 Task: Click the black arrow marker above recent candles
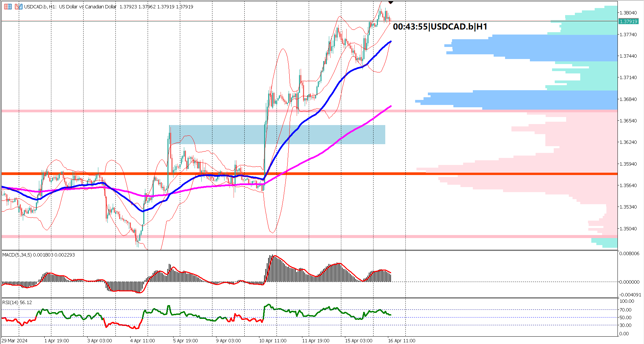pyautogui.click(x=390, y=2)
